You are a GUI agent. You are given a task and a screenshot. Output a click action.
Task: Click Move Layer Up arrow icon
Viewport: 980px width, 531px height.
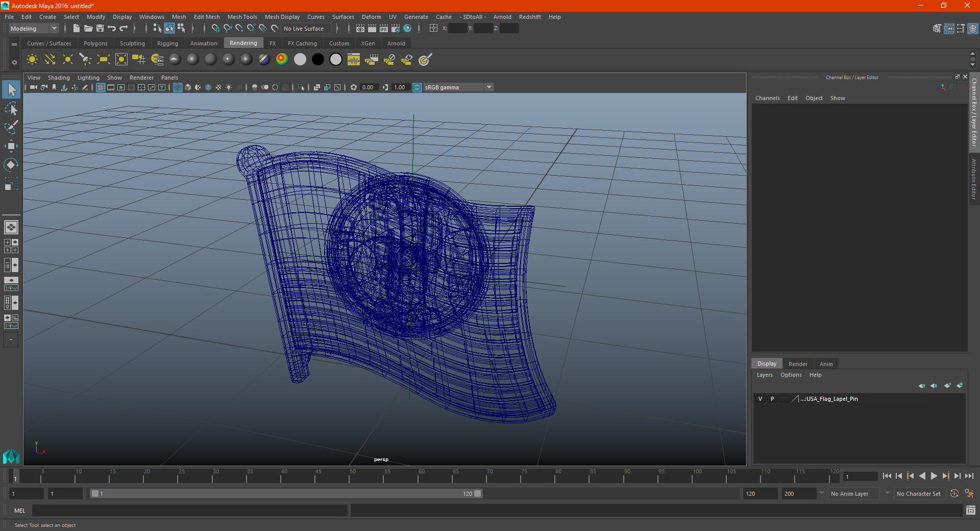922,385
